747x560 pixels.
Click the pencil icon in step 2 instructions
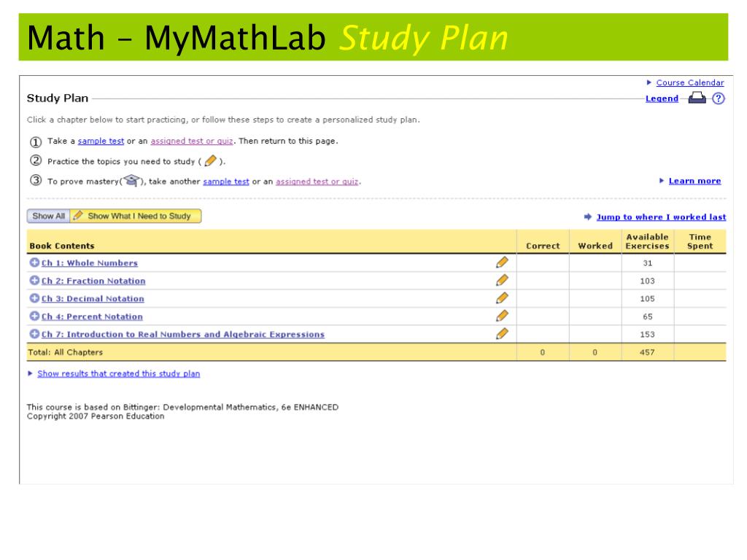[210, 161]
